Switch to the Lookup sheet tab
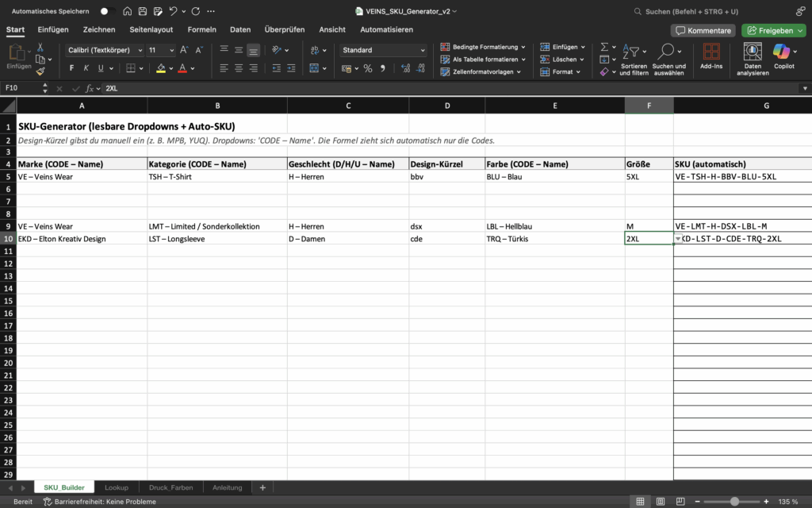This screenshot has width=812, height=508. point(117,487)
